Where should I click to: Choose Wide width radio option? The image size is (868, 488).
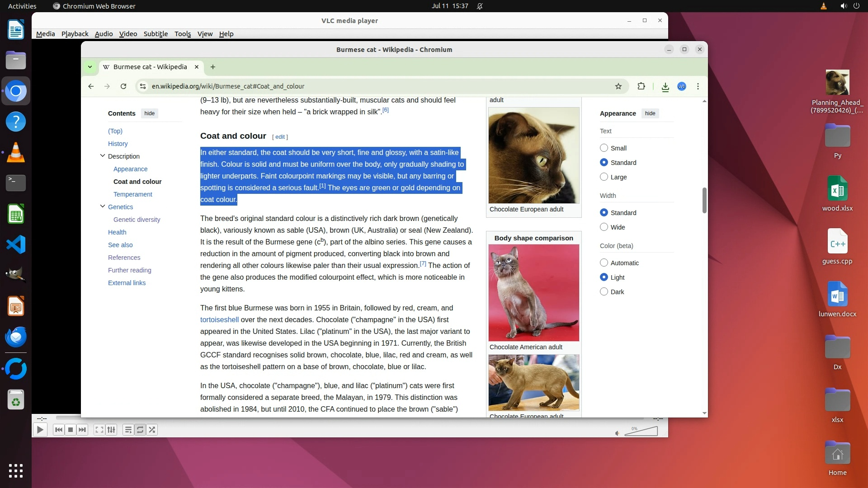[604, 227]
